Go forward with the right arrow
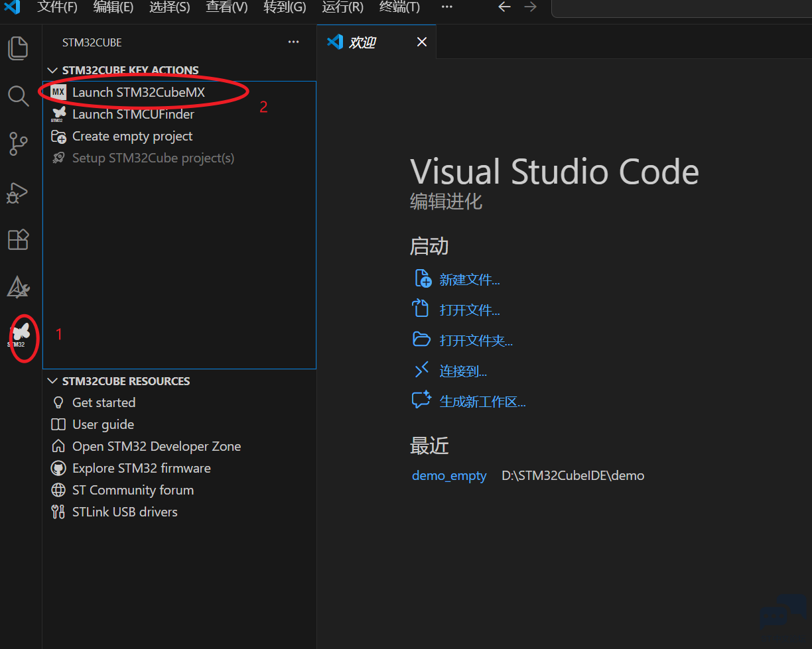The image size is (812, 649). 530,7
